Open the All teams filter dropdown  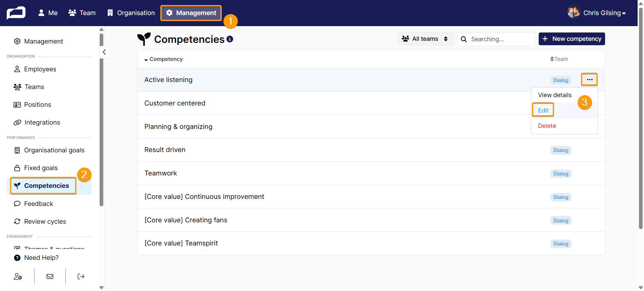point(426,39)
